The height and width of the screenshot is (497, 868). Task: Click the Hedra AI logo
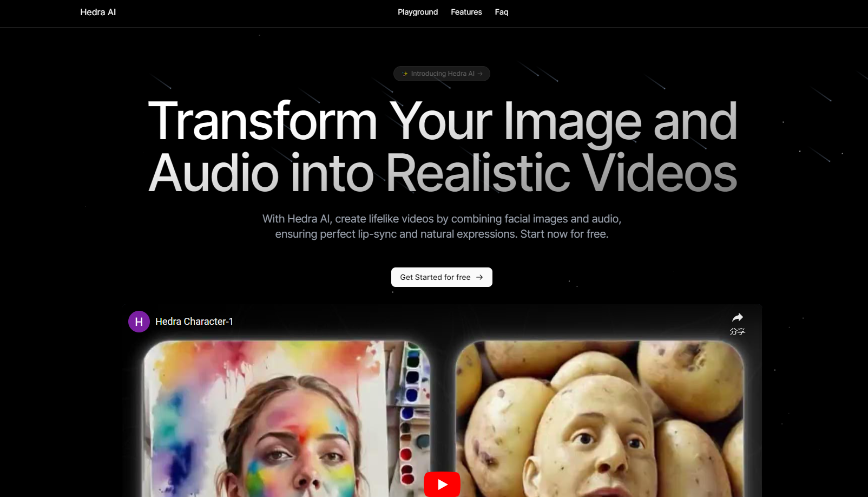98,12
